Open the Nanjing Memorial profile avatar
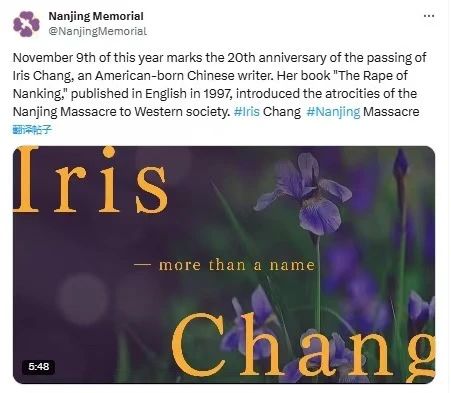This screenshot has height=393, width=451. coord(26,24)
